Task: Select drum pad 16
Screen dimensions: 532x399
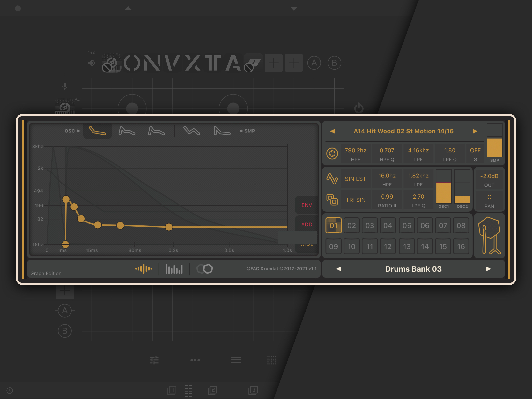Action: [461, 246]
